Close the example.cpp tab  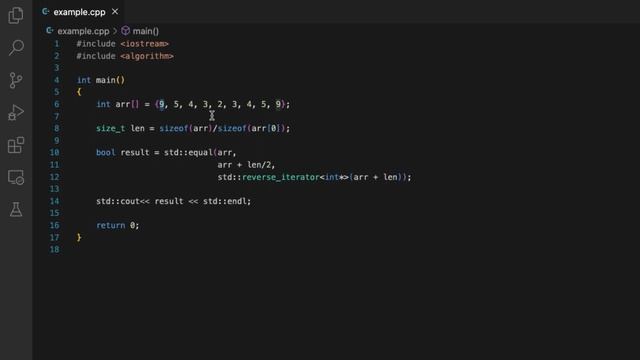pos(115,12)
